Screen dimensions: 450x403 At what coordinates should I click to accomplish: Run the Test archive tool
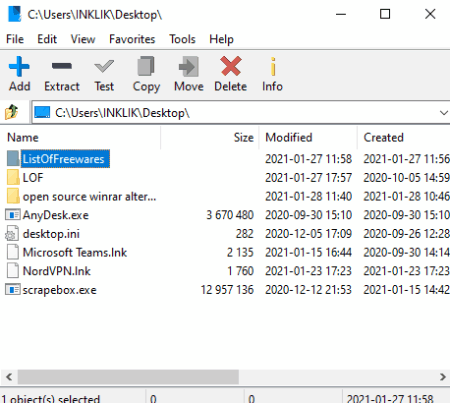104,66
